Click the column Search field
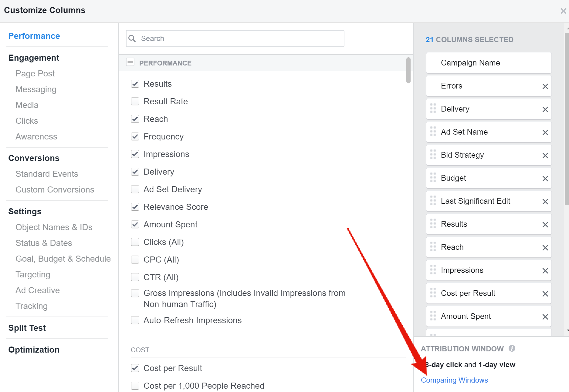This screenshot has height=392, width=569. coord(235,39)
